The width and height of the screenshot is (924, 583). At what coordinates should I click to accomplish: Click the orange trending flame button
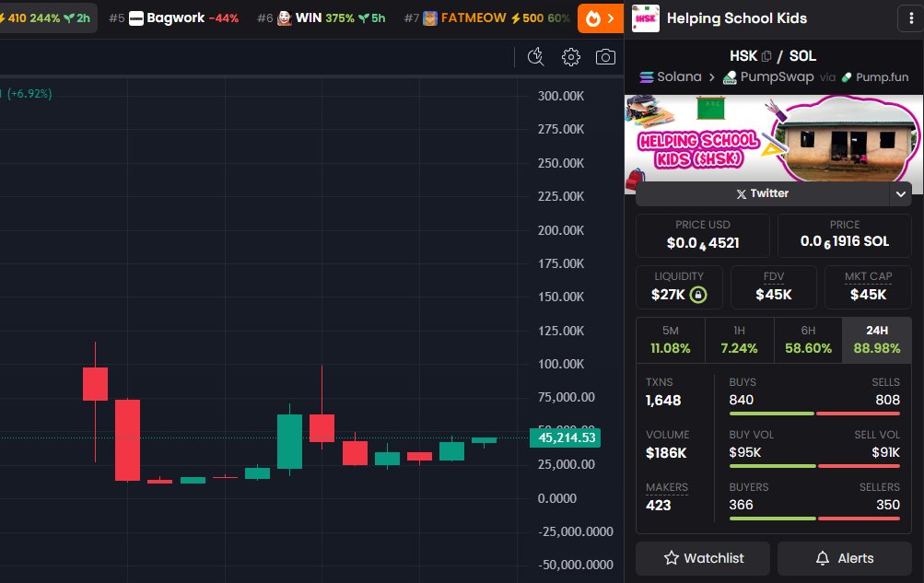pyautogui.click(x=600, y=18)
